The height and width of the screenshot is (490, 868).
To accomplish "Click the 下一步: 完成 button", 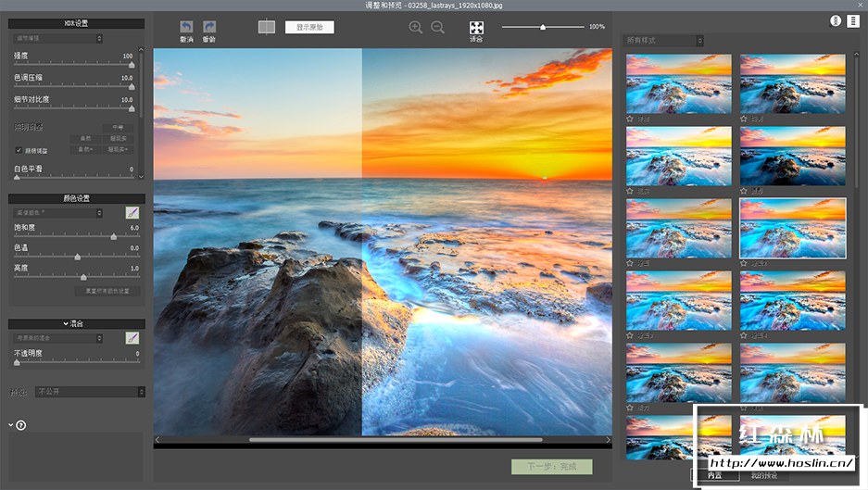I will [551, 467].
